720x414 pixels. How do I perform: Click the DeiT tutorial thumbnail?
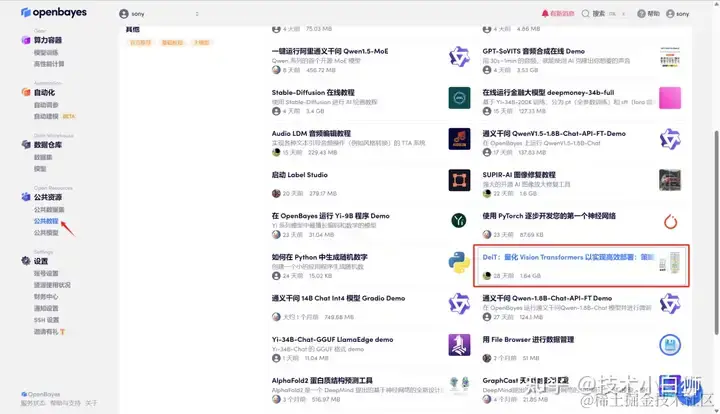tap(670, 263)
